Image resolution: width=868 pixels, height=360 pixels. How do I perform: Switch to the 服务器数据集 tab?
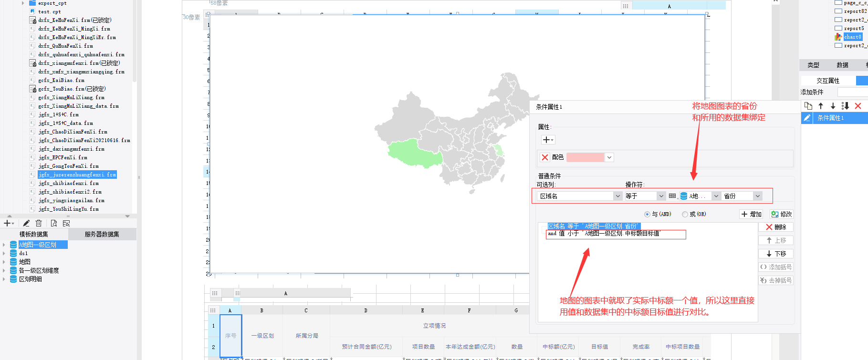pyautogui.click(x=102, y=234)
